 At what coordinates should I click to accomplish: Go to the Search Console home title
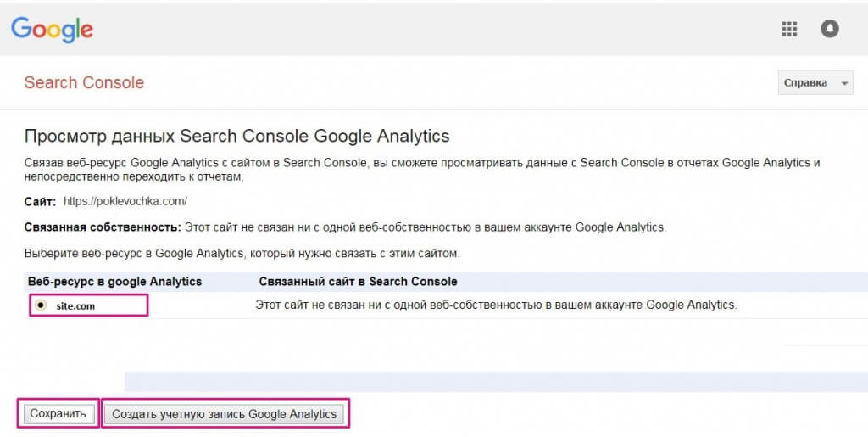click(84, 82)
